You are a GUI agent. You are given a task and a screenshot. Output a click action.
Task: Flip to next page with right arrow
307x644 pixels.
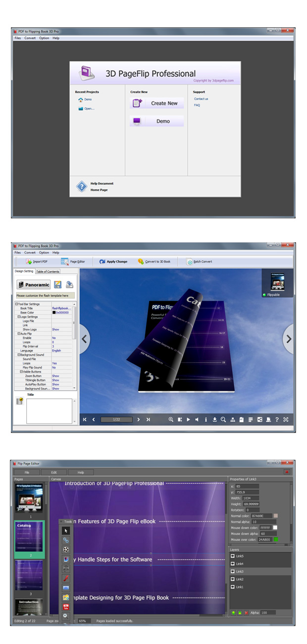[x=289, y=339]
